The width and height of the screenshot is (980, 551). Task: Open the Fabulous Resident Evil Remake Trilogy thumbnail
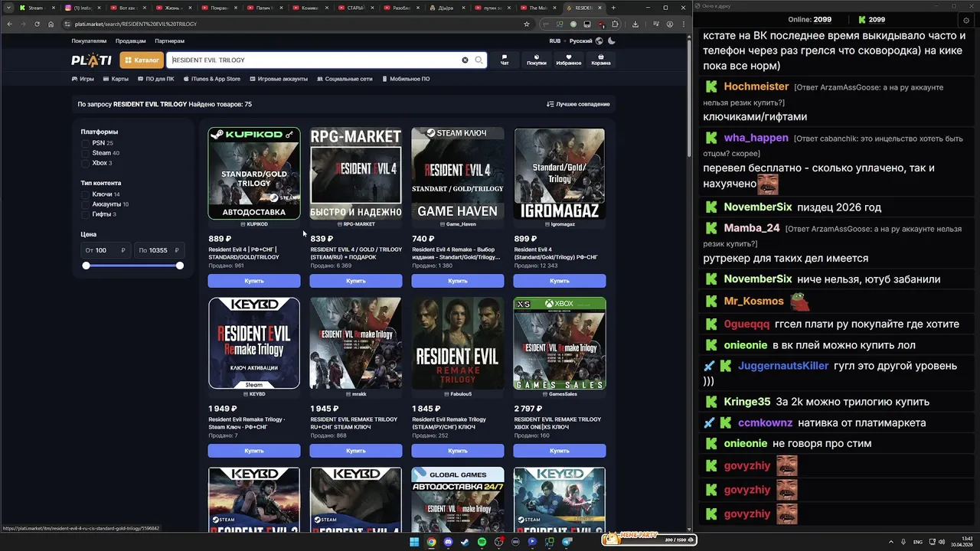tap(458, 343)
